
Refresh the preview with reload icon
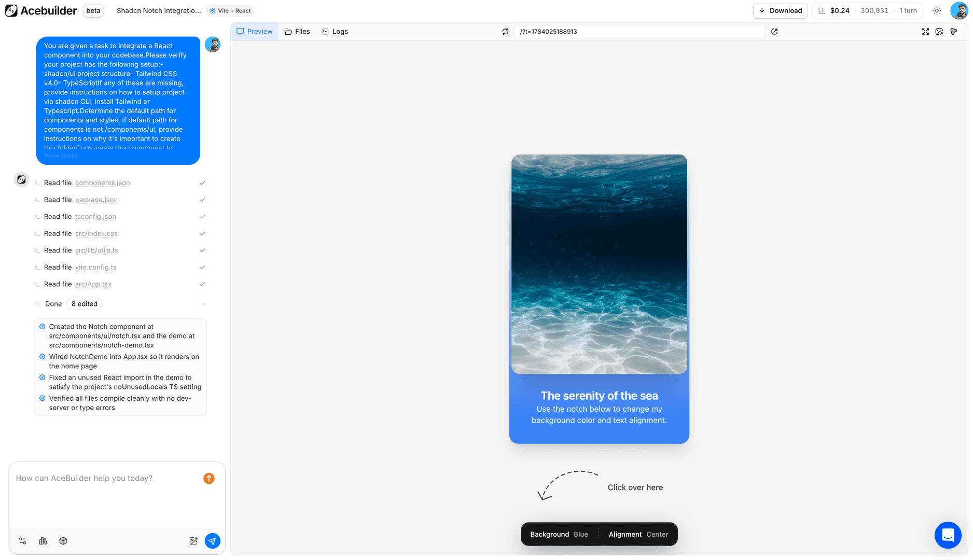tap(505, 32)
